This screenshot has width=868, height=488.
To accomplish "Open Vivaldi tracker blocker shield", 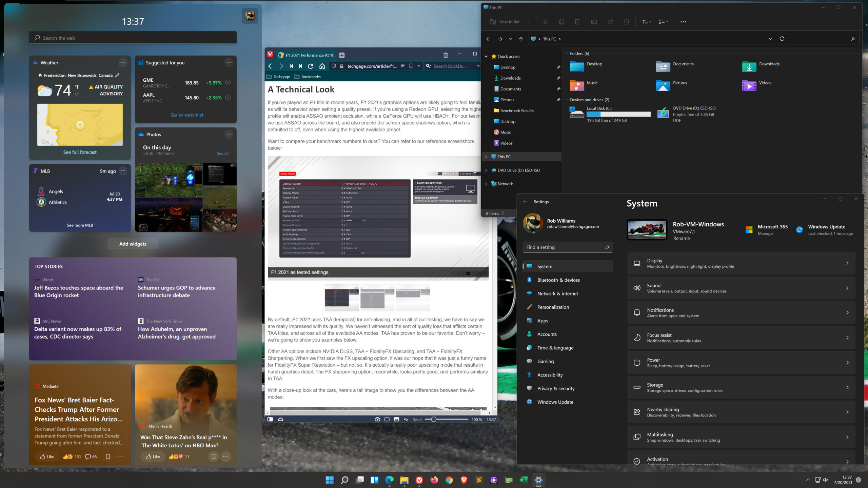I will tap(334, 66).
